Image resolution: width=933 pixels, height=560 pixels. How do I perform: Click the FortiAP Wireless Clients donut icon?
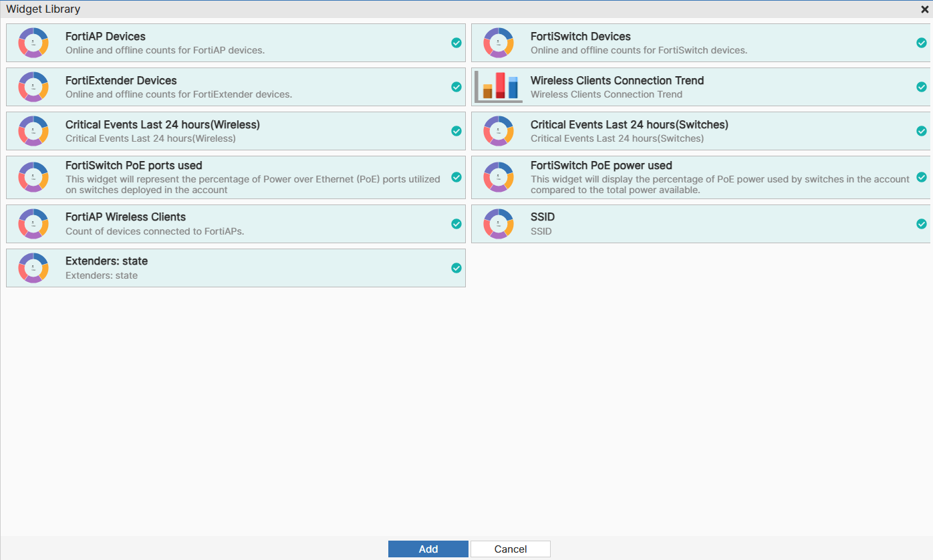33,224
